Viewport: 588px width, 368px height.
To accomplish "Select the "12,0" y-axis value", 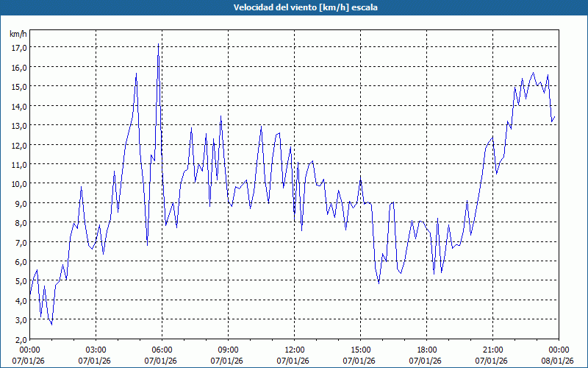I will (x=19, y=145).
